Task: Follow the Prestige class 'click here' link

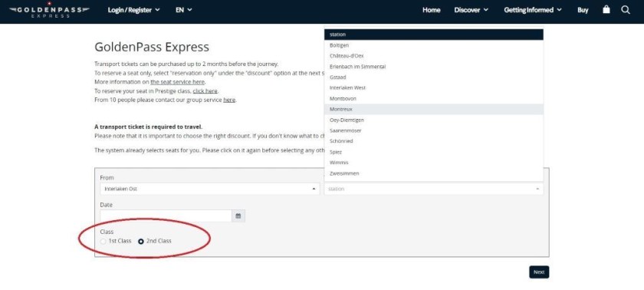Action: [205, 91]
